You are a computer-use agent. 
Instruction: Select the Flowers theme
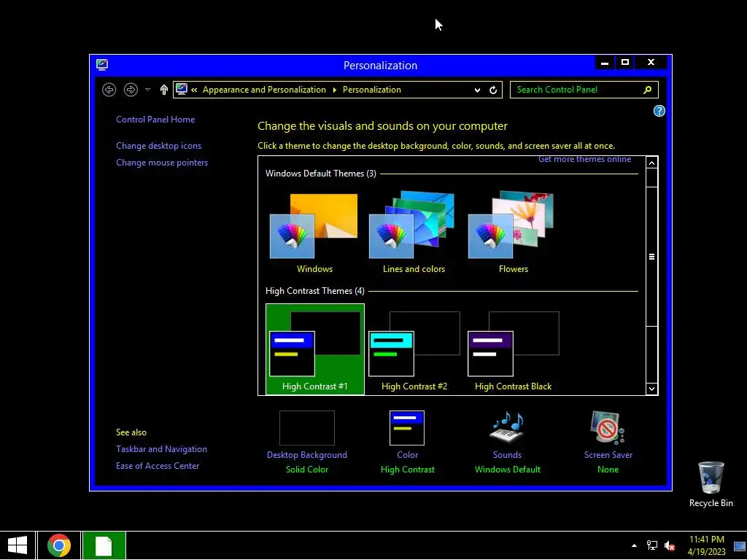pyautogui.click(x=513, y=233)
